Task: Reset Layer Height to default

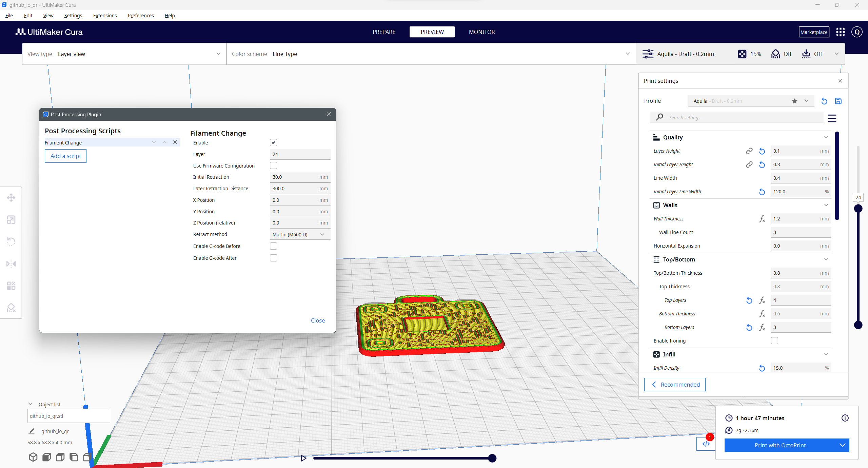Action: click(762, 151)
